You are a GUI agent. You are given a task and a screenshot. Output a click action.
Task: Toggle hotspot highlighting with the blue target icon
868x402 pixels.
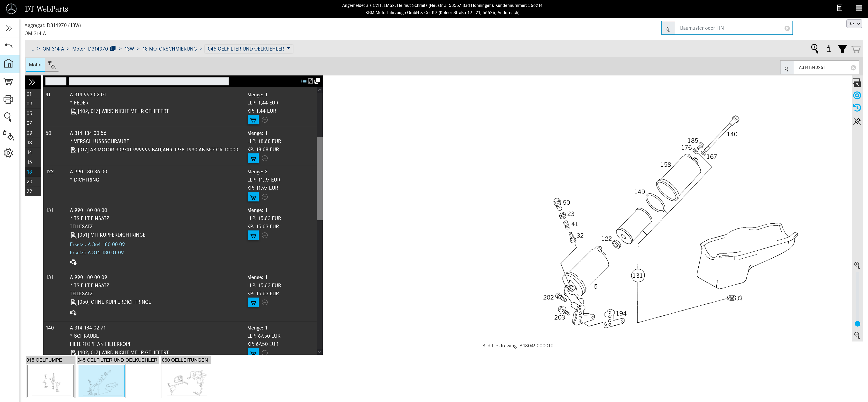pos(857,95)
